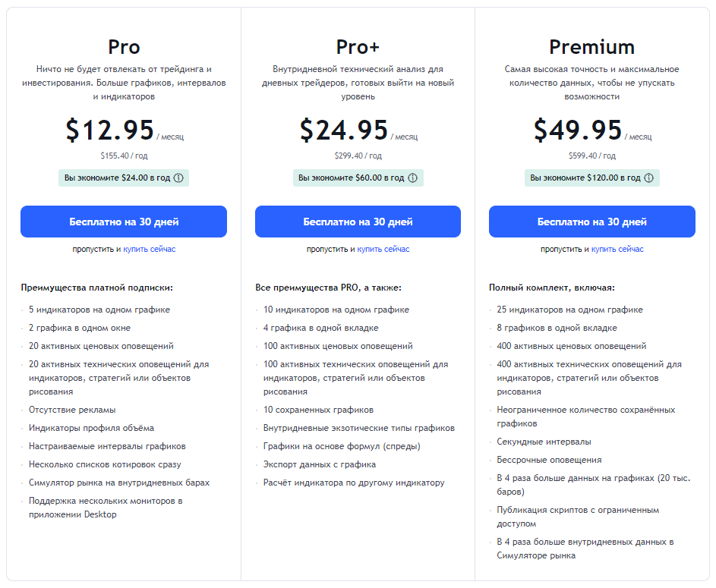Click the $24.95 monthly price
The image size is (716, 588).
(x=344, y=130)
